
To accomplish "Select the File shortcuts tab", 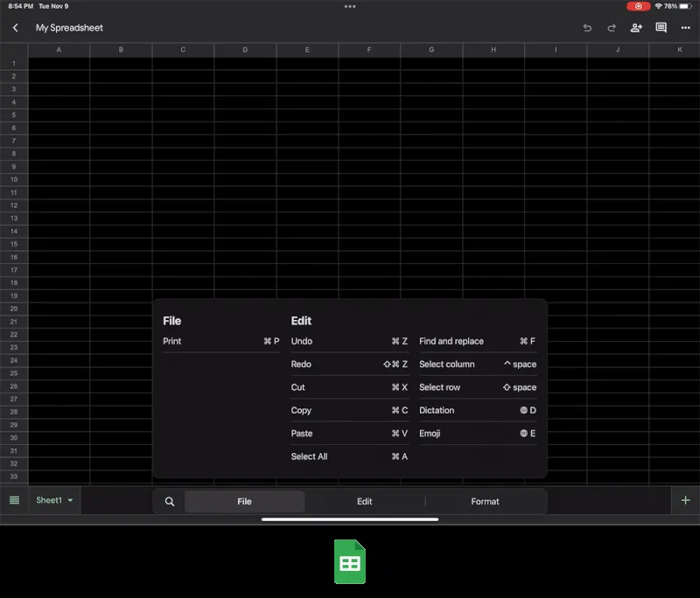I will [244, 502].
